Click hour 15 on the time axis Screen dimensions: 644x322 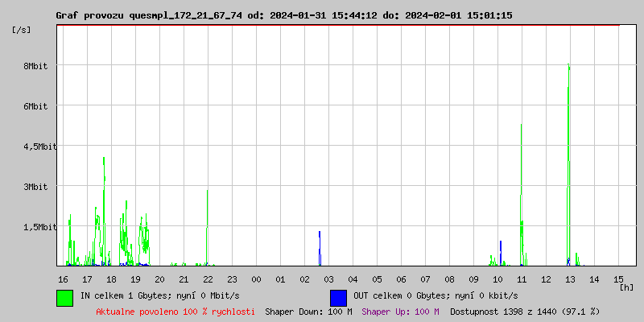tap(618, 279)
